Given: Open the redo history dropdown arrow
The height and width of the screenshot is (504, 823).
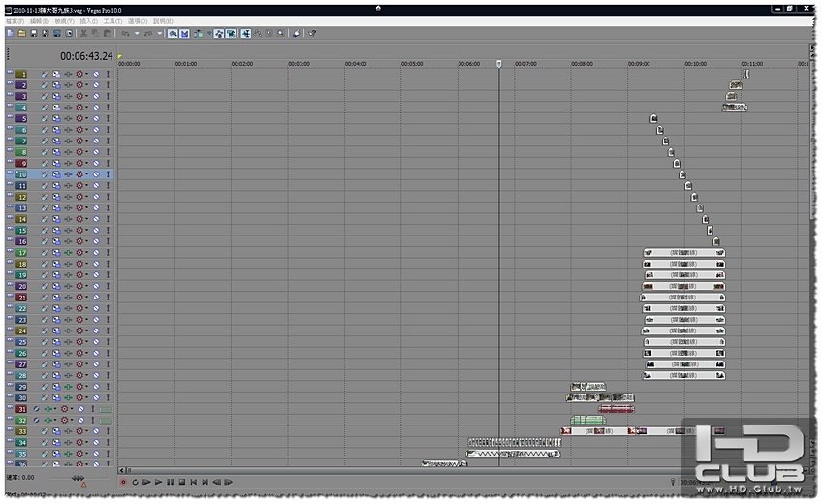Looking at the screenshot, I should point(160,33).
